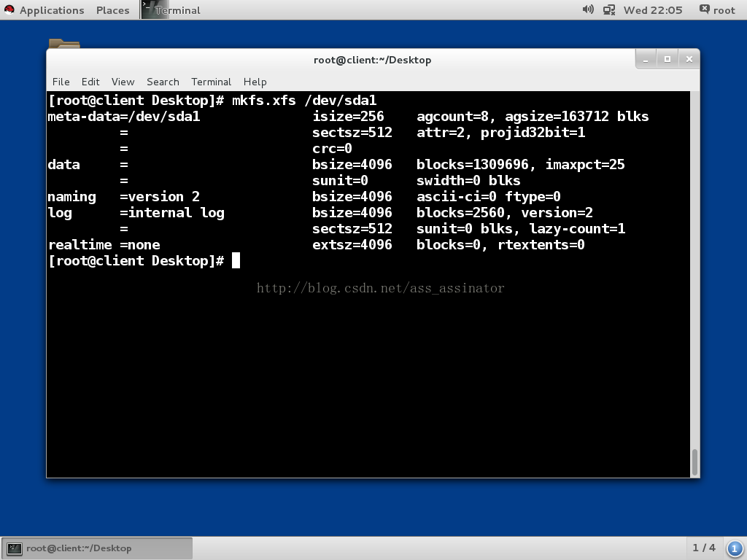The height and width of the screenshot is (560, 747).
Task: Click the terminal vertical scrollbar thumb
Action: pyautogui.click(x=695, y=462)
